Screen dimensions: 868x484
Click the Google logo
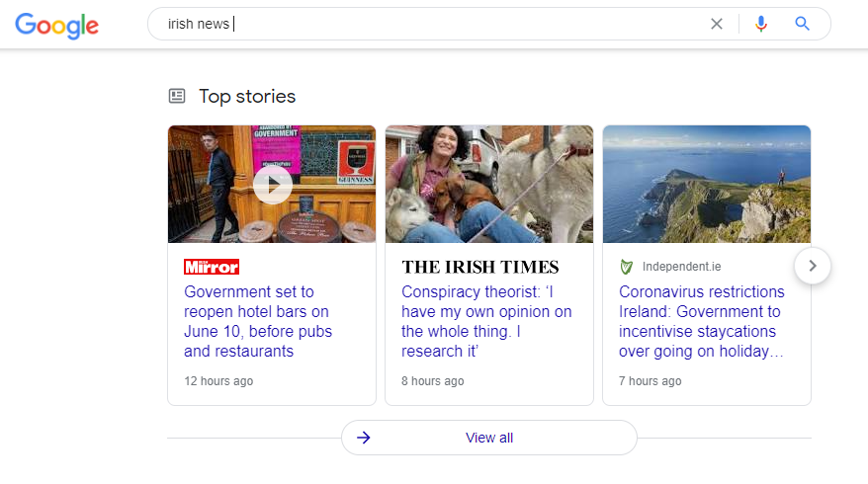[56, 25]
